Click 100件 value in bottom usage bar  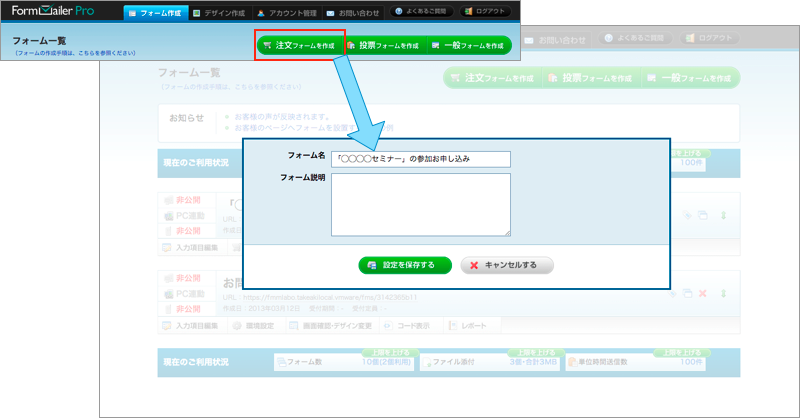pos(691,362)
